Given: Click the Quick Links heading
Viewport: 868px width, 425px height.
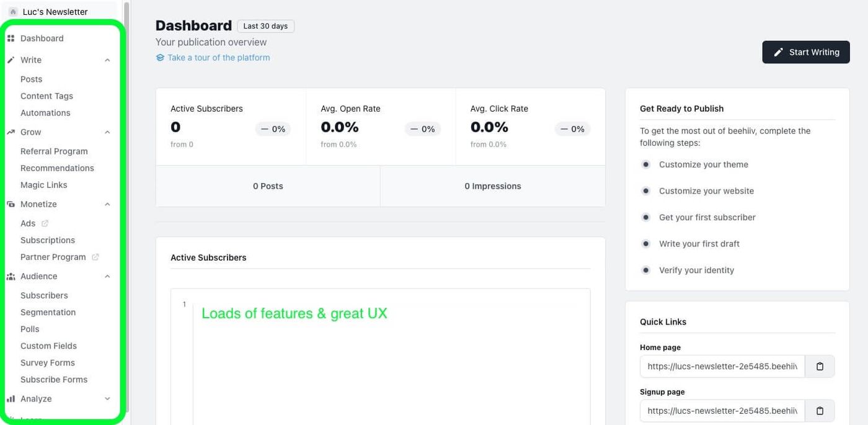Looking at the screenshot, I should pos(663,322).
